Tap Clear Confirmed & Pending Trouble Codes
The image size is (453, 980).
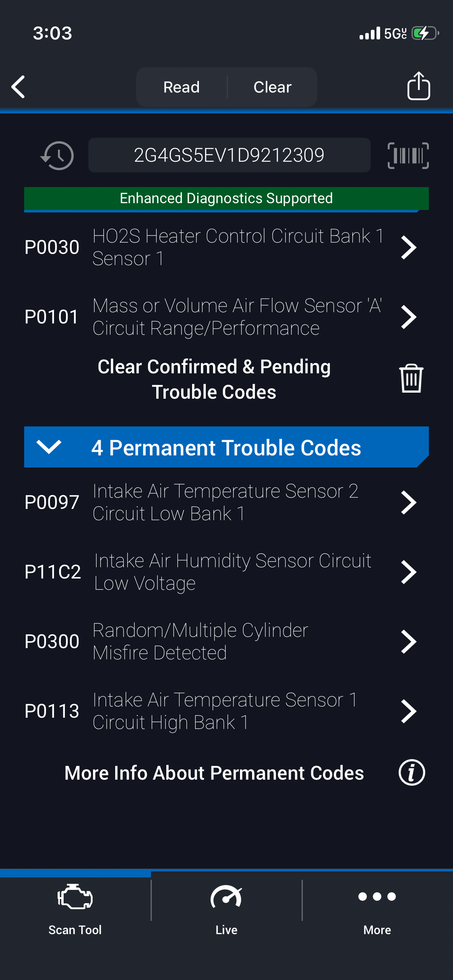tap(214, 379)
